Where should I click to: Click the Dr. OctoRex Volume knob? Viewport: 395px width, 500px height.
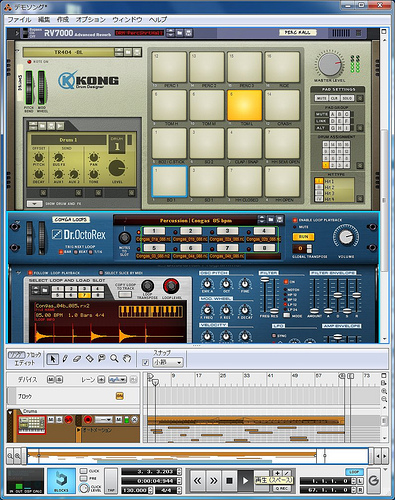pos(346,237)
